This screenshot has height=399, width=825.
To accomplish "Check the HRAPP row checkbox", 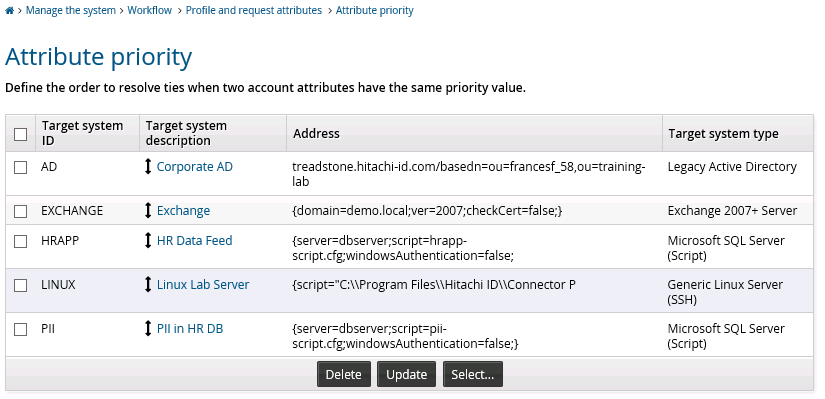I will point(21,241).
